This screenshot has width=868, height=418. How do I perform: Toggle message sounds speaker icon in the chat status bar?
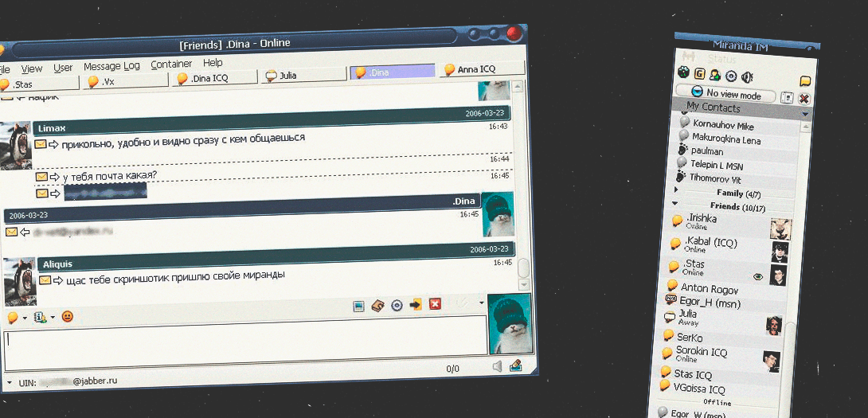(497, 366)
